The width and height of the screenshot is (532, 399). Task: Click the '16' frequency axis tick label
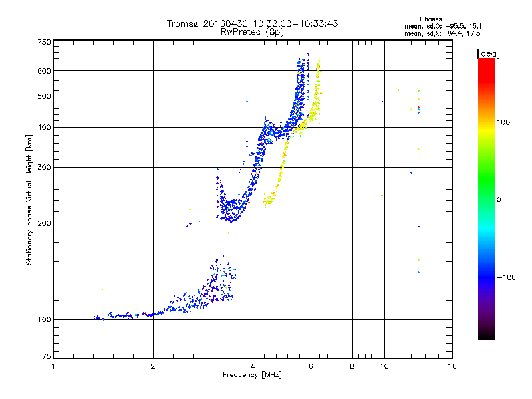pyautogui.click(x=452, y=366)
